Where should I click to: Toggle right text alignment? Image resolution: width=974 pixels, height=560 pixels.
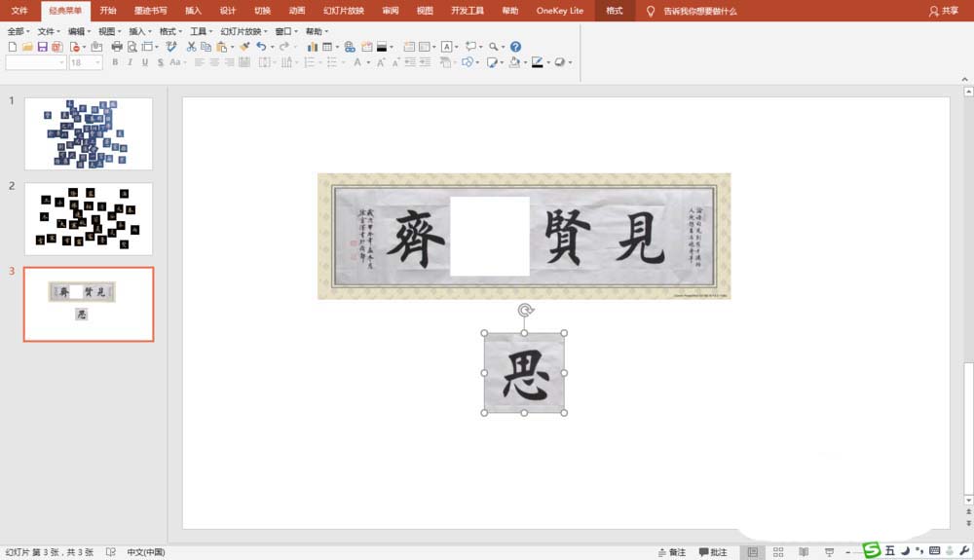[x=230, y=62]
